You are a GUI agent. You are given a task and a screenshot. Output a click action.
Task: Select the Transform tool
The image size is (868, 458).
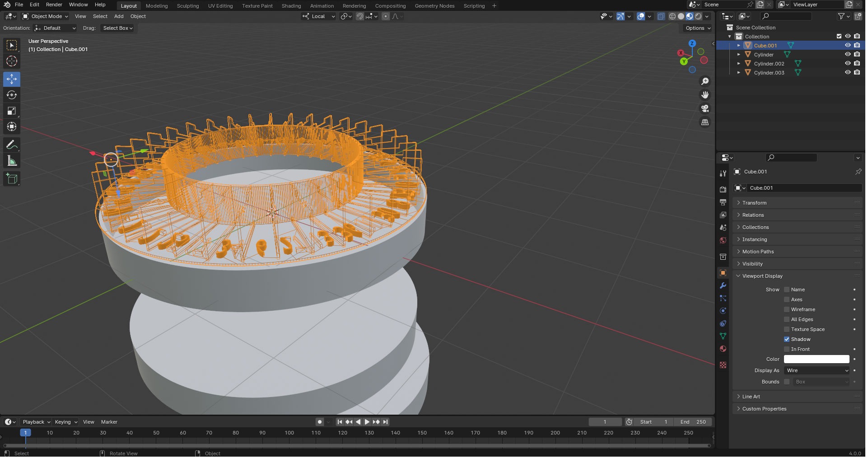coord(12,126)
